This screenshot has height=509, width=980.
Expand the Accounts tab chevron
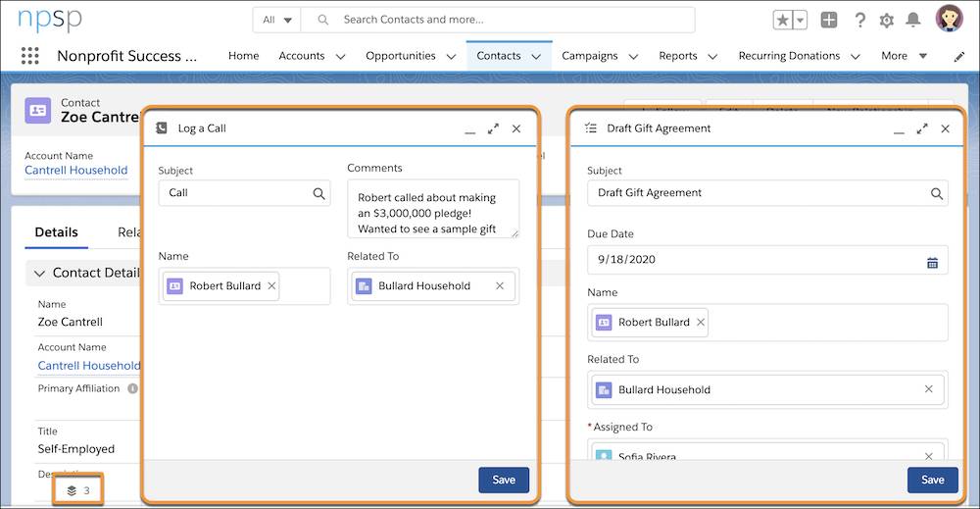tap(341, 56)
